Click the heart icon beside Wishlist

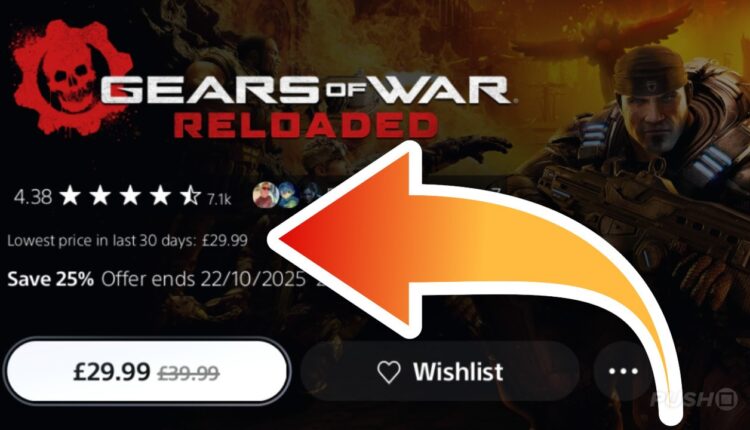(388, 372)
